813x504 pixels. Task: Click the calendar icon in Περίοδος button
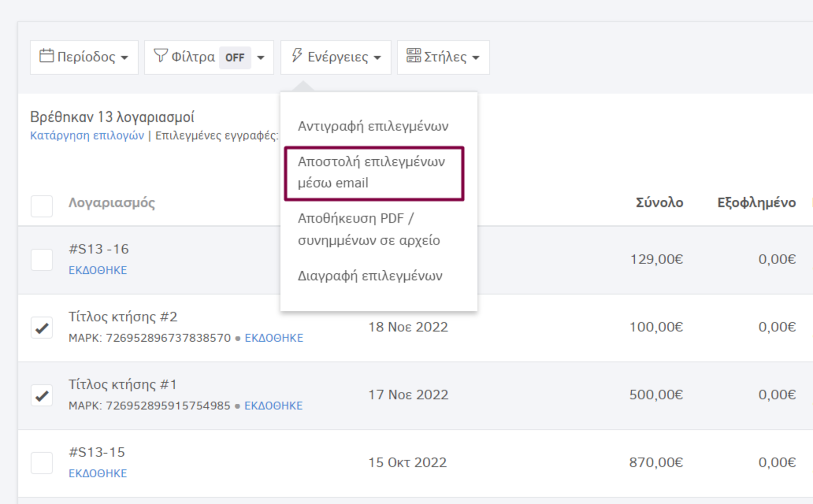(x=47, y=56)
